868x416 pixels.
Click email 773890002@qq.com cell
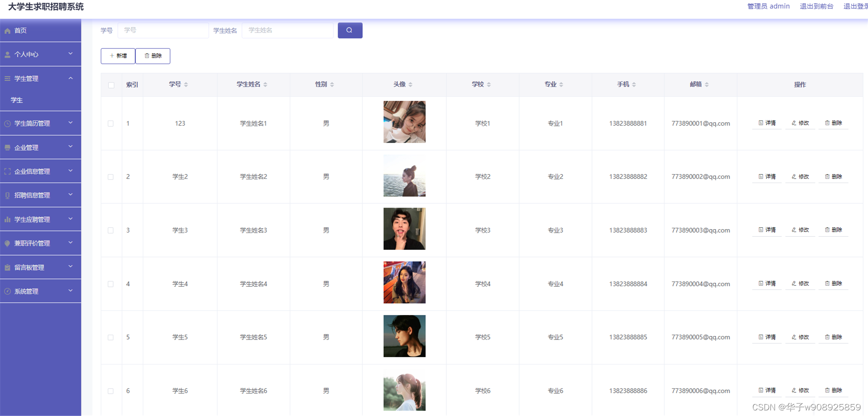[701, 177]
